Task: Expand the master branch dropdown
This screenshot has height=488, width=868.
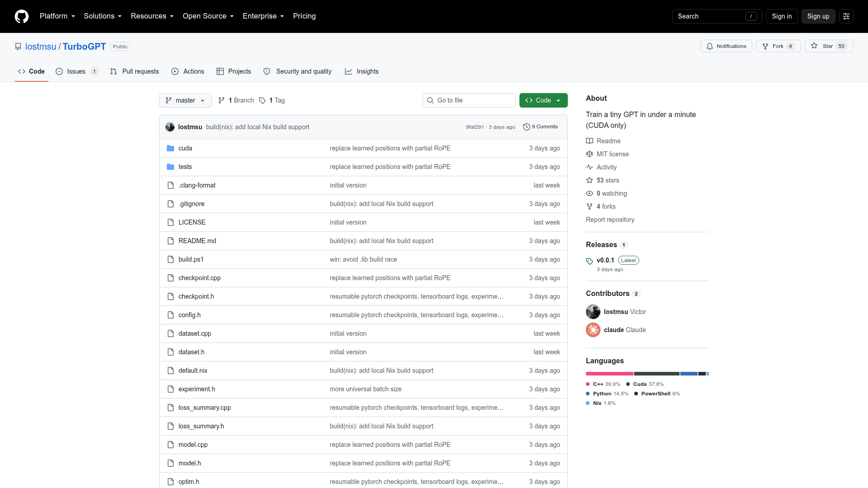Action: point(185,100)
